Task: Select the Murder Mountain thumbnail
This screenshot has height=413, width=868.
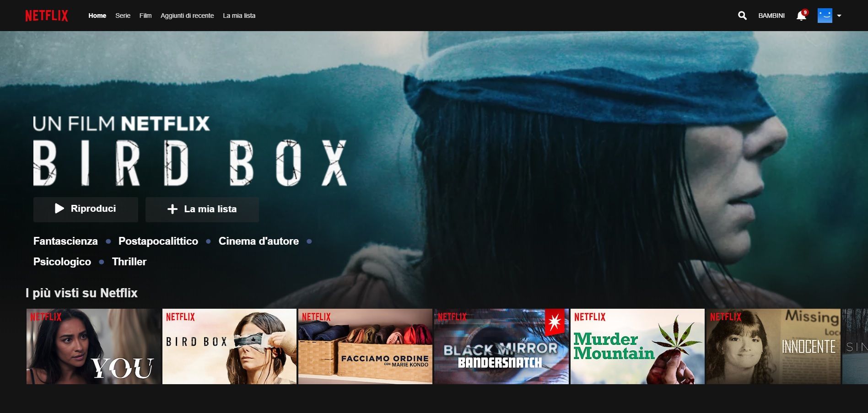Action: 637,346
